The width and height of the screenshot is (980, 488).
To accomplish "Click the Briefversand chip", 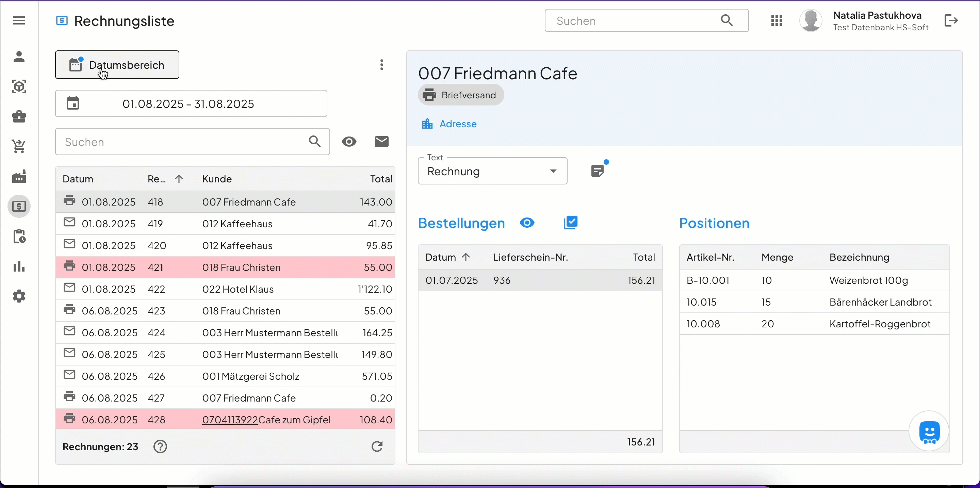I will pyautogui.click(x=461, y=95).
